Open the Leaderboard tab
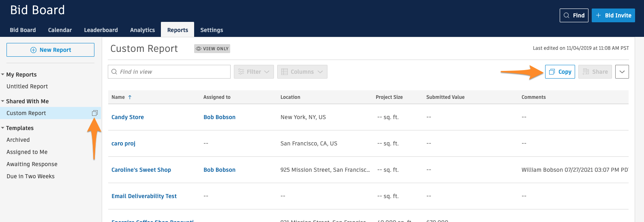Viewport: 644px width, 222px height. pos(101,30)
